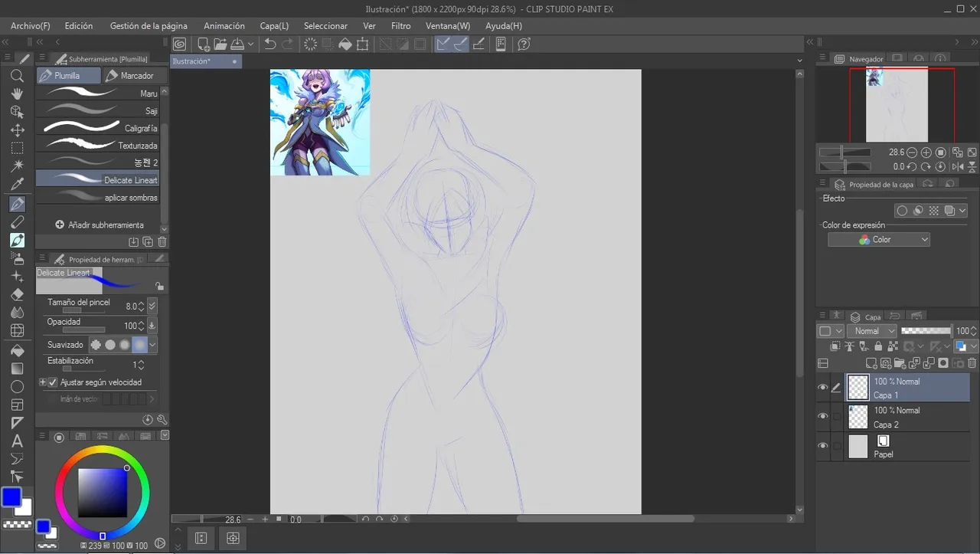The image size is (980, 554).
Task: Select the Texturizada brush
Action: (98, 145)
